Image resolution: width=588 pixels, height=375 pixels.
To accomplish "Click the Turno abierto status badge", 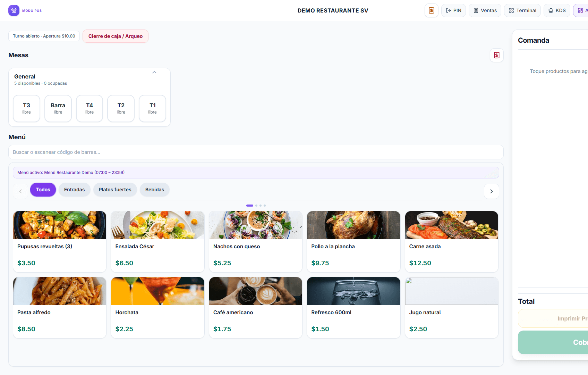I will (44, 36).
